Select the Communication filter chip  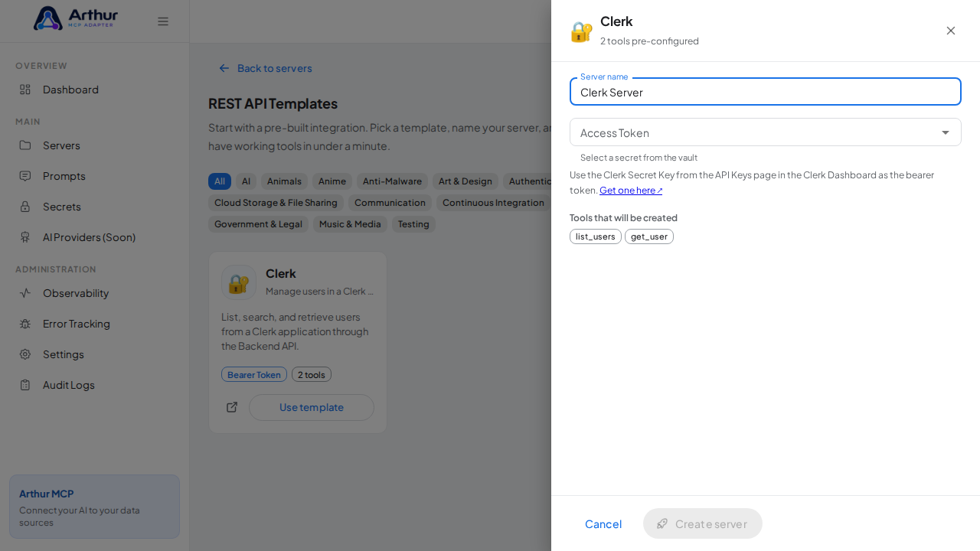coord(390,203)
